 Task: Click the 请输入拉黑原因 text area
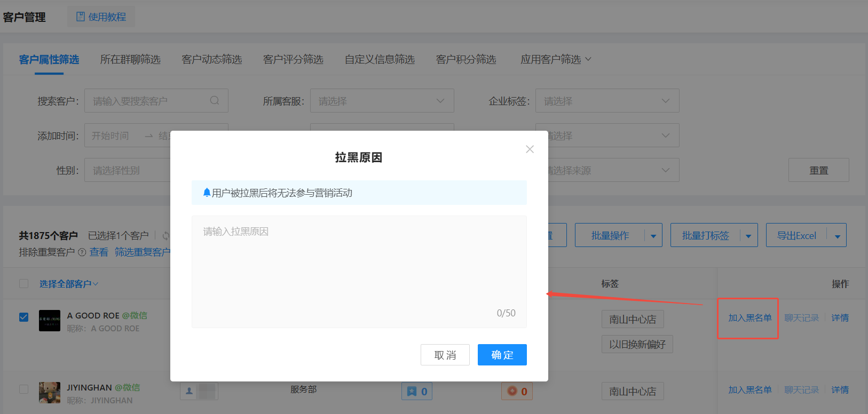click(359, 267)
